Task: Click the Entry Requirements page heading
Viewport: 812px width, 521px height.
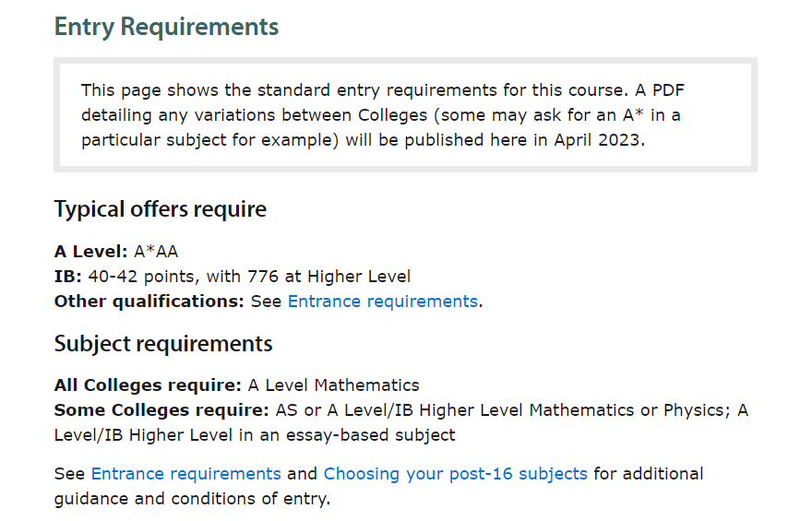Action: point(166,28)
